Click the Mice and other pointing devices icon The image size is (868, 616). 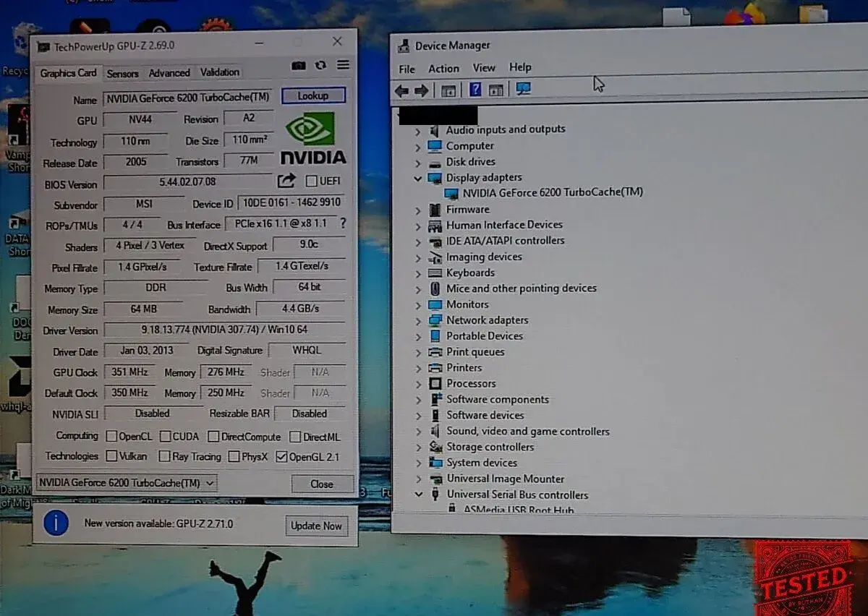click(435, 288)
